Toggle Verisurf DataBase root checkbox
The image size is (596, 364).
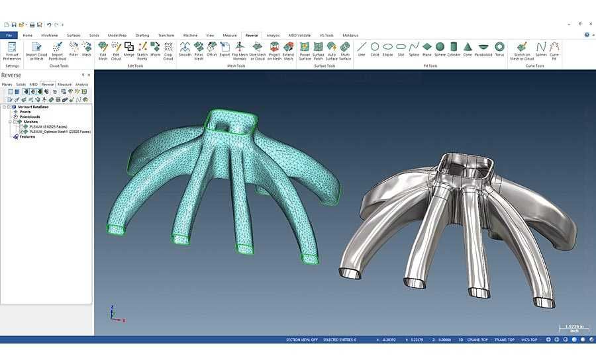coord(9,107)
